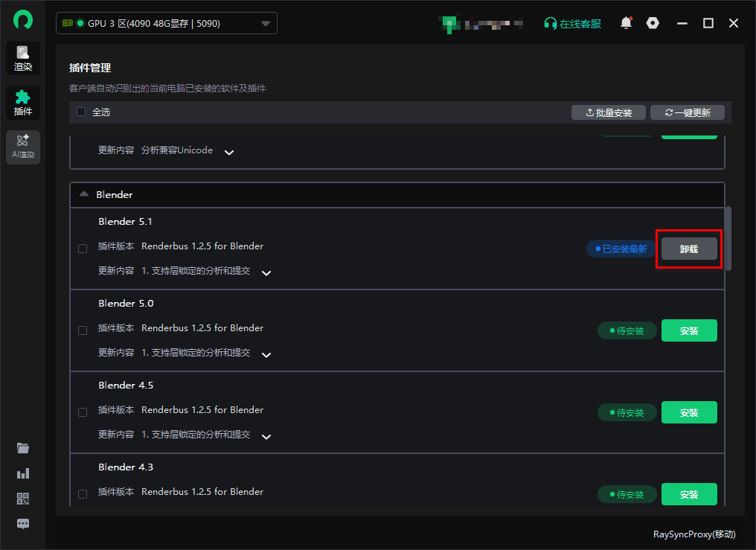
Task: Click the 插件管理 page heading
Action: point(90,68)
